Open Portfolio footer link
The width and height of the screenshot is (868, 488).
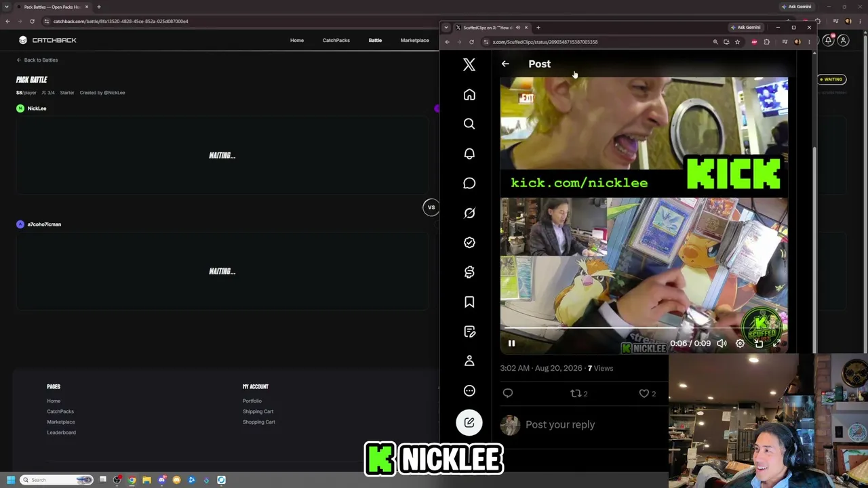(x=252, y=401)
